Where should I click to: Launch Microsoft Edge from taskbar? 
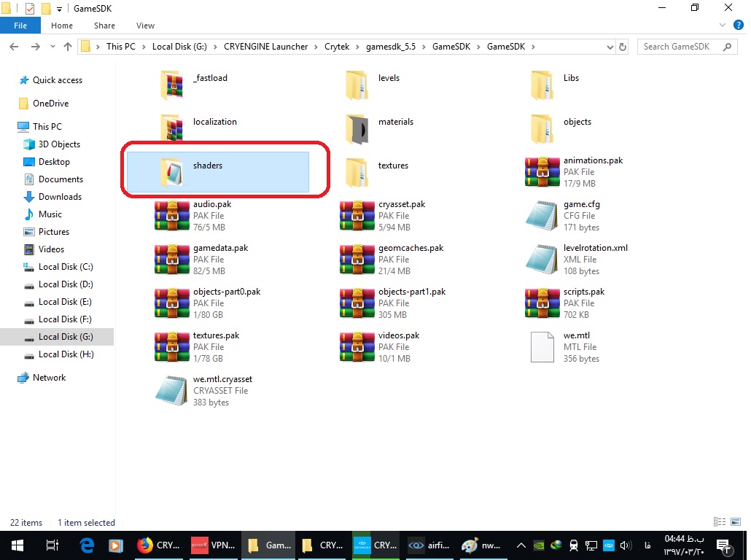[x=87, y=545]
